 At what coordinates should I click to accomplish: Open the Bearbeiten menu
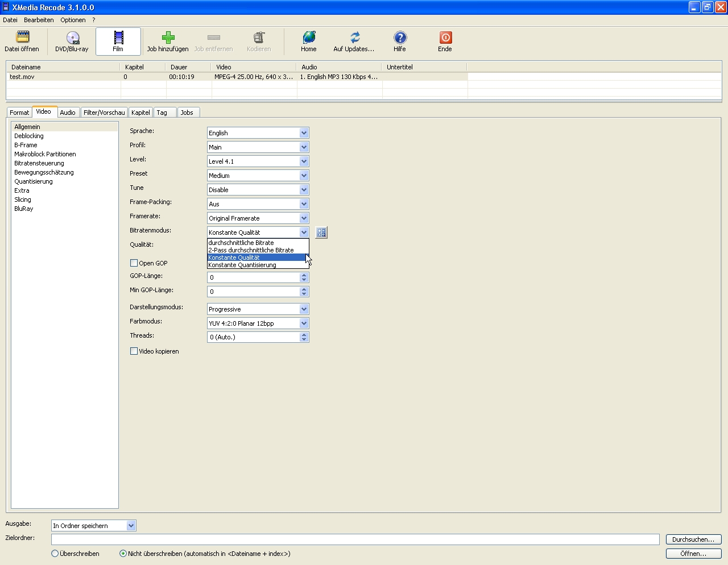pos(39,20)
